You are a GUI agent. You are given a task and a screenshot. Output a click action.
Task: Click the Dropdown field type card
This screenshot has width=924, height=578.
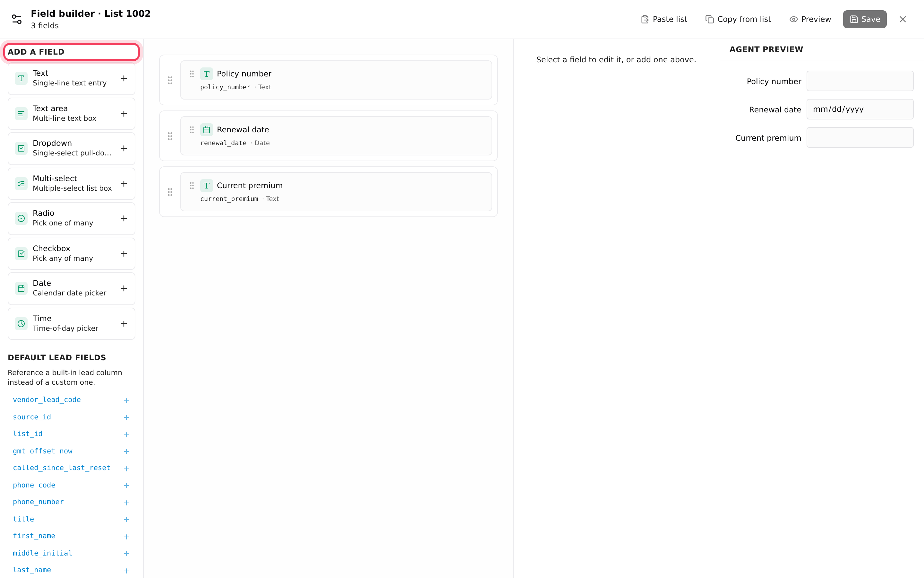tap(72, 148)
